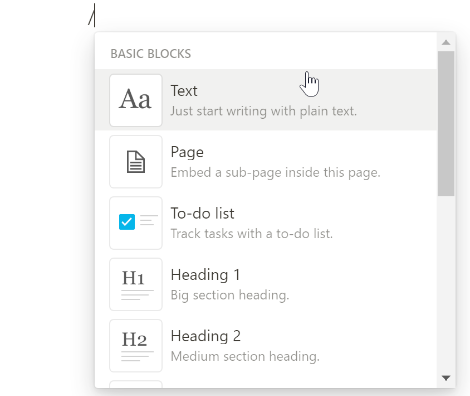The height and width of the screenshot is (396, 470).
Task: Click 'Just start writing with plain text.' description
Action: point(264,111)
